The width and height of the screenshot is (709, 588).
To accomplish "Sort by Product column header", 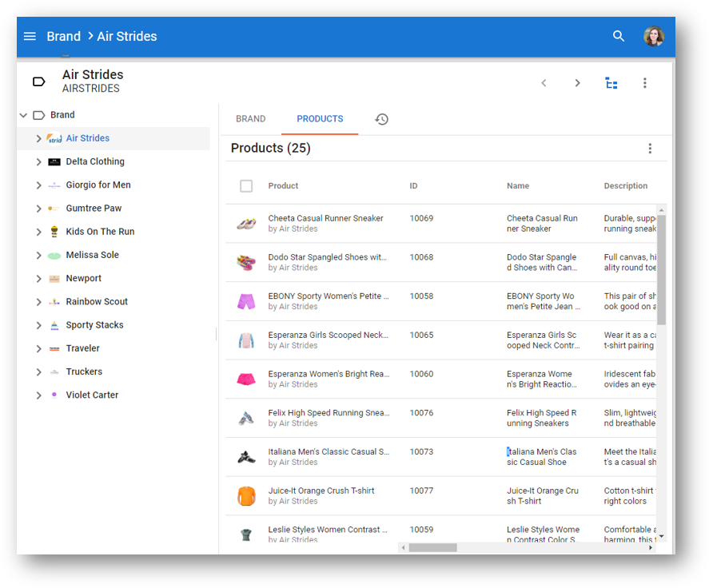I will click(x=283, y=186).
